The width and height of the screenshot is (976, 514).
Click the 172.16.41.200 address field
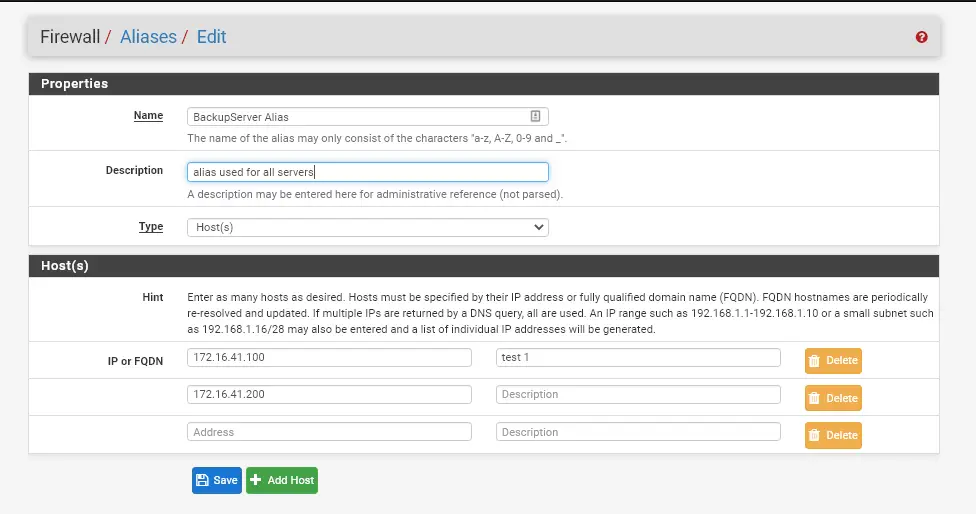pos(329,394)
